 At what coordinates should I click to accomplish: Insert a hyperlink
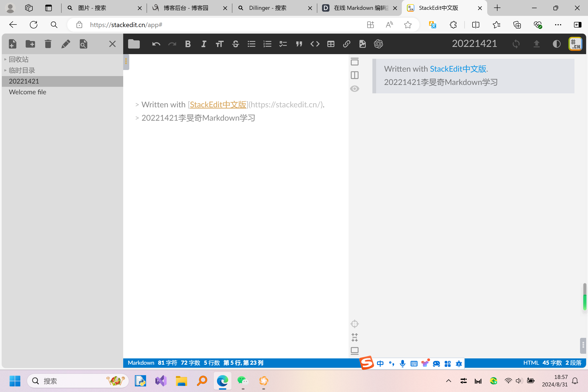coord(346,44)
